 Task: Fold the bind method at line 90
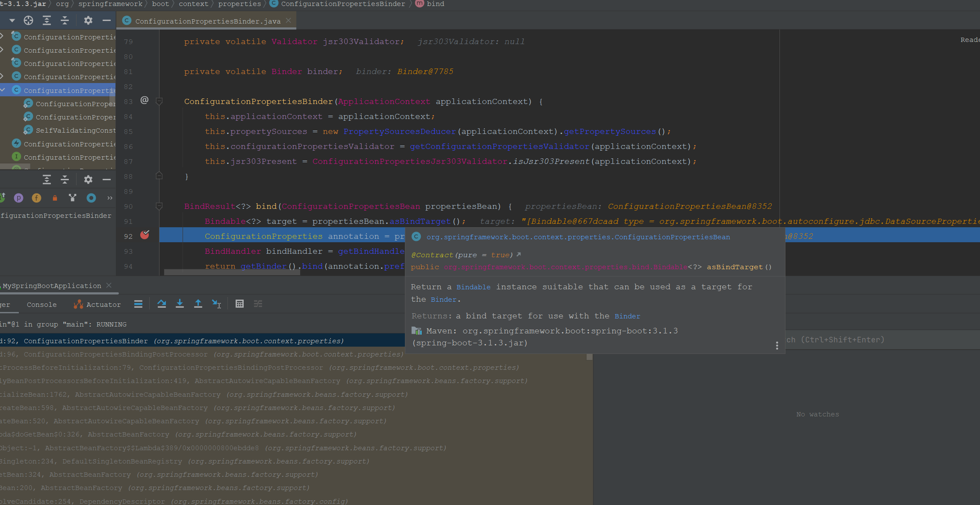[x=159, y=206]
